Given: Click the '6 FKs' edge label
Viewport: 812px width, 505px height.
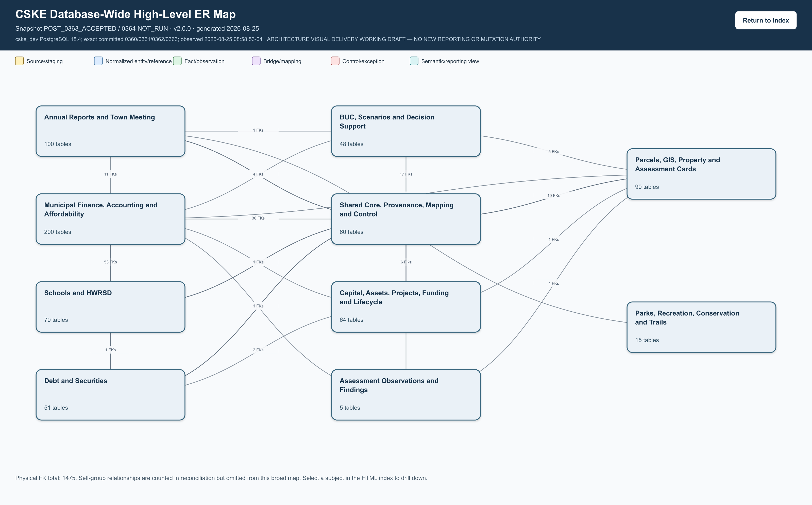Looking at the screenshot, I should click(x=406, y=262).
